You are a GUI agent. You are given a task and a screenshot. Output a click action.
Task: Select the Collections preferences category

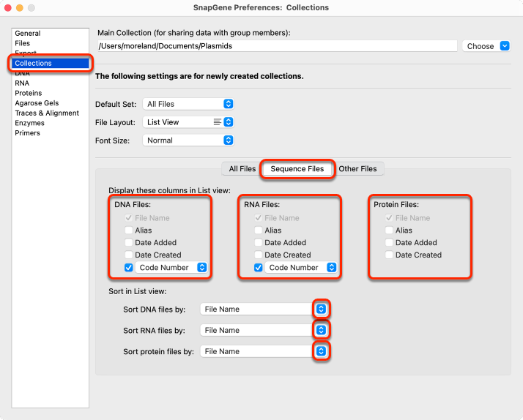(x=51, y=63)
